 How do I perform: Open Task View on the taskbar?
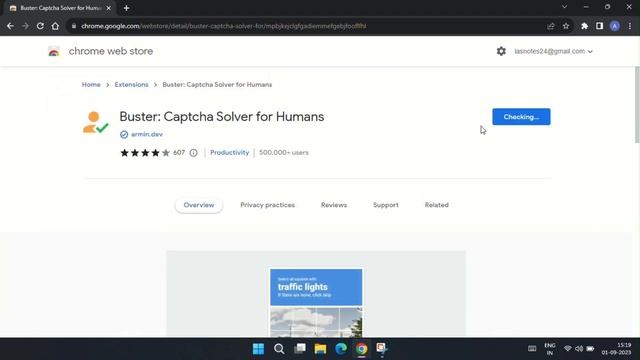coord(300,349)
